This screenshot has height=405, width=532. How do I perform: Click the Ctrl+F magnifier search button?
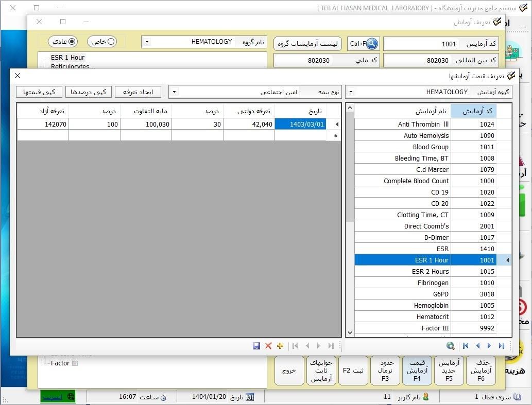(364, 44)
